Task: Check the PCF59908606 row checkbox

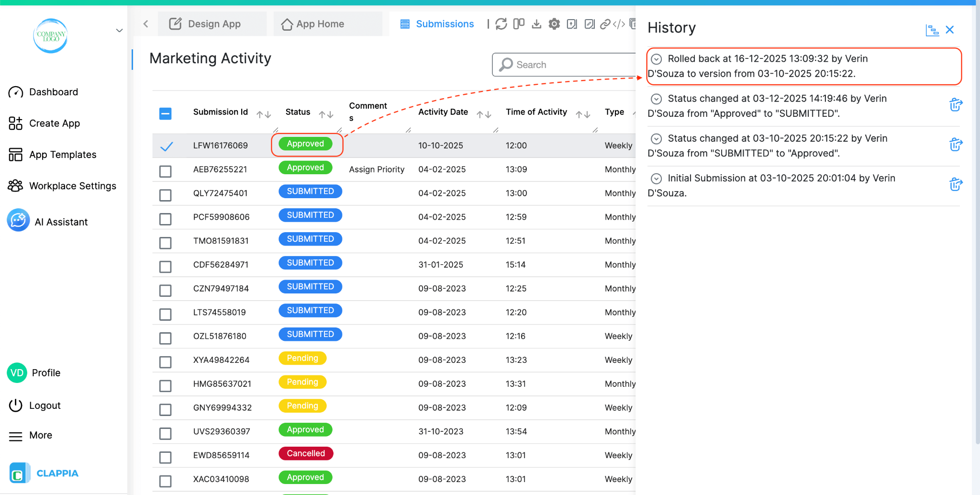Action: (166, 219)
